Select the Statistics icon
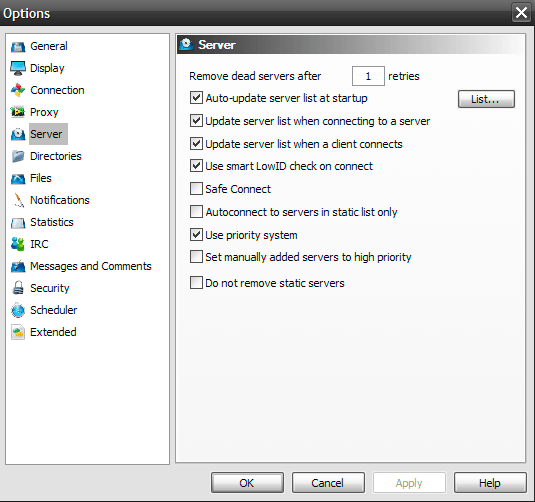This screenshot has width=535, height=502. click(18, 222)
